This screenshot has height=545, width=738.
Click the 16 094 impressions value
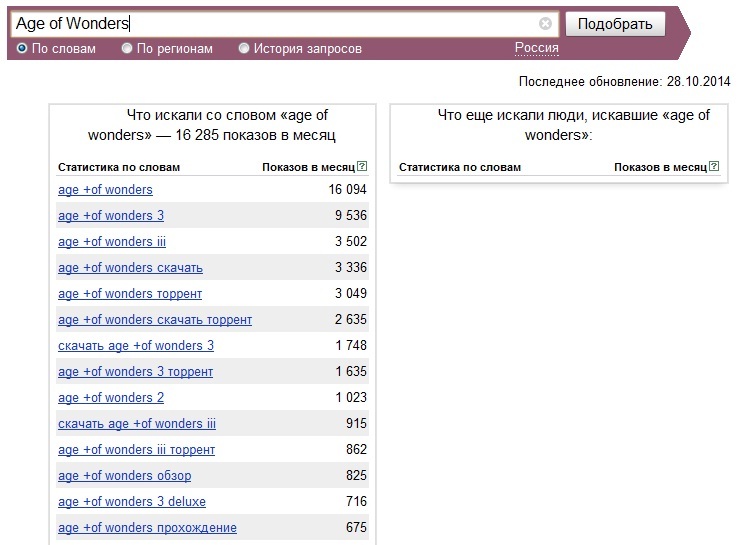tap(347, 189)
